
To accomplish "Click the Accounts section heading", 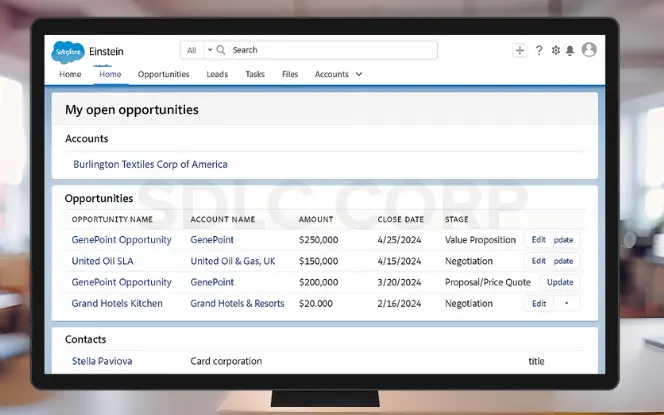I will (x=87, y=138).
